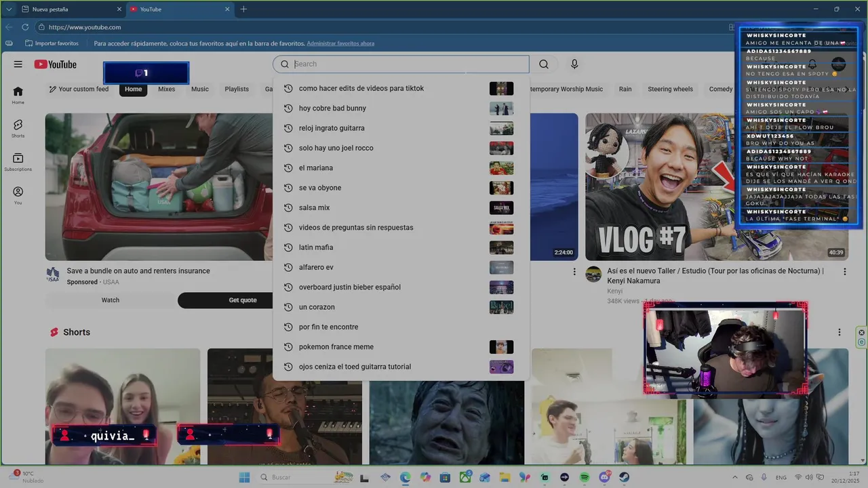Open Copilot from the taskbar

pos(425,478)
